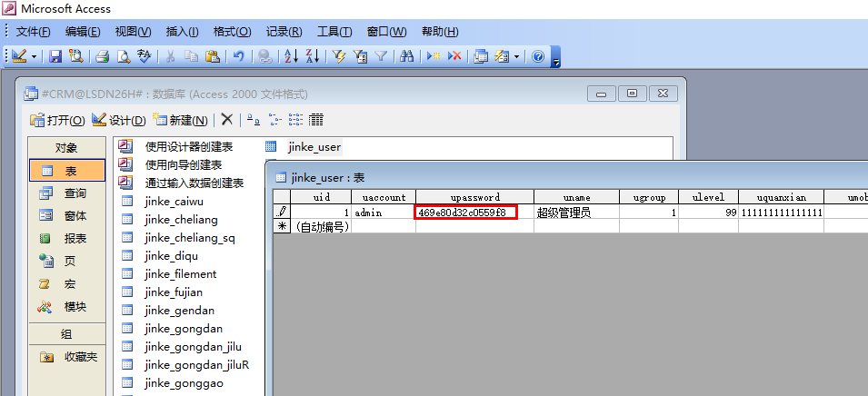Screen dimensions: 868x396
Task: Save with the floppy disk icon
Action: click(x=55, y=56)
